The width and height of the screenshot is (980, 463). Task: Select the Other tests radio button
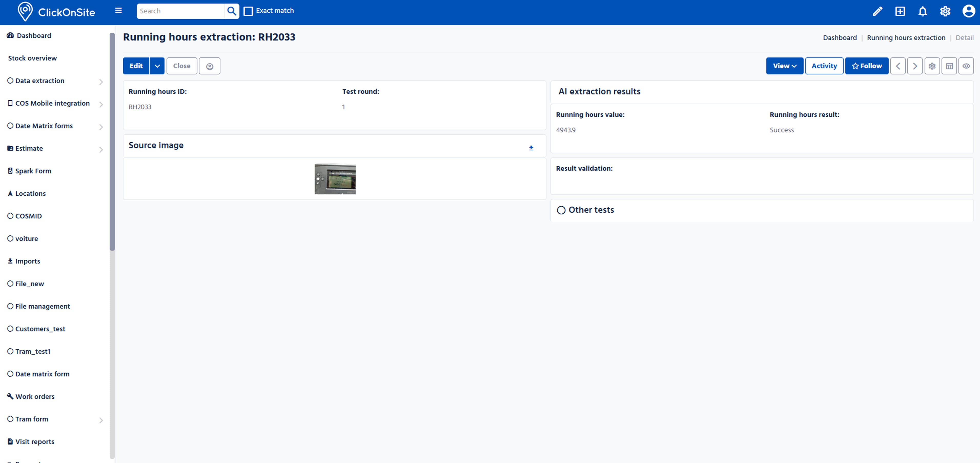click(x=561, y=210)
